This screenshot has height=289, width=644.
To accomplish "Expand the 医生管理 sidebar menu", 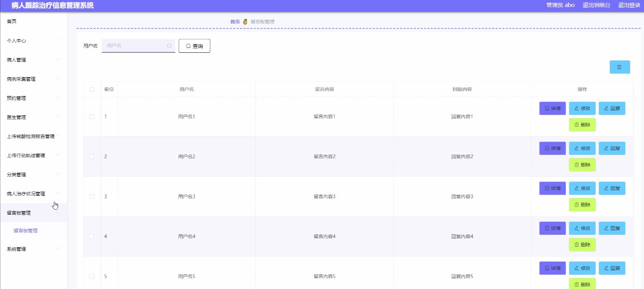I will coord(34,117).
